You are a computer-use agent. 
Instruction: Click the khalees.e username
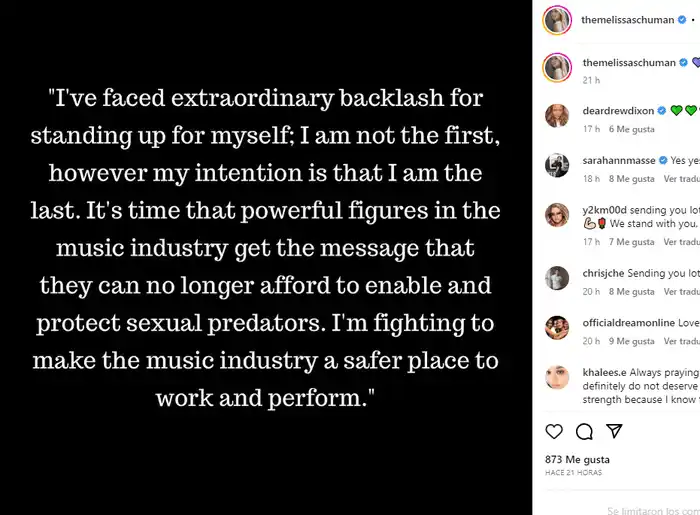point(609,372)
